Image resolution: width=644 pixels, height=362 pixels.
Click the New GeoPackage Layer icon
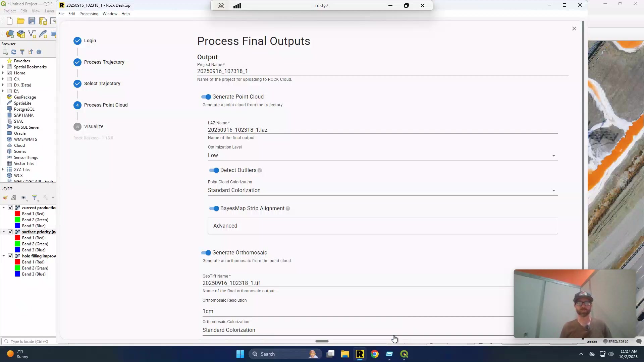click(x=21, y=34)
